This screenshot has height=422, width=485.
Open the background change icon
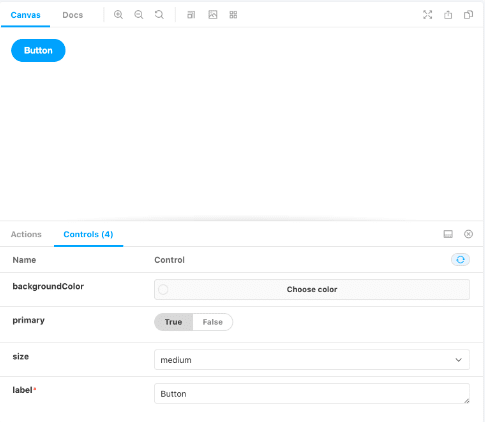tap(213, 15)
